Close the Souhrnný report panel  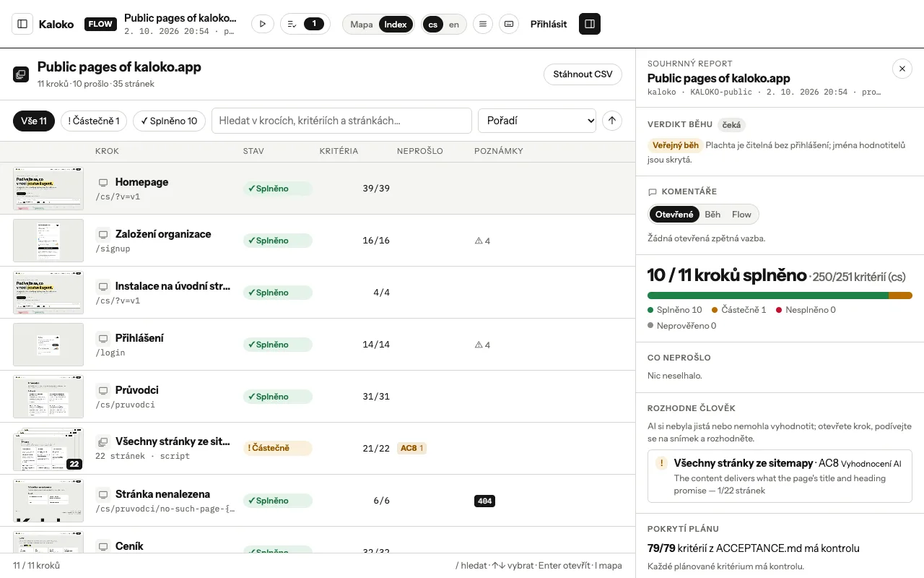(902, 69)
